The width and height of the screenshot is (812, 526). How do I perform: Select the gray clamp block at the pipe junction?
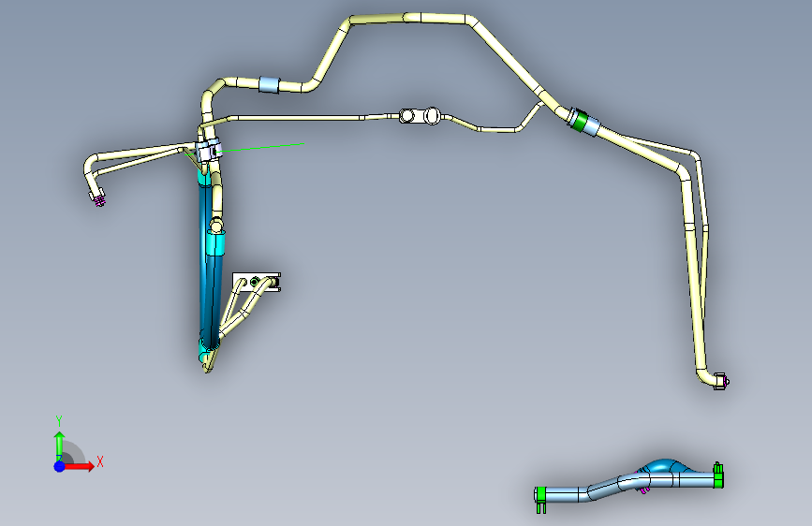click(x=209, y=151)
